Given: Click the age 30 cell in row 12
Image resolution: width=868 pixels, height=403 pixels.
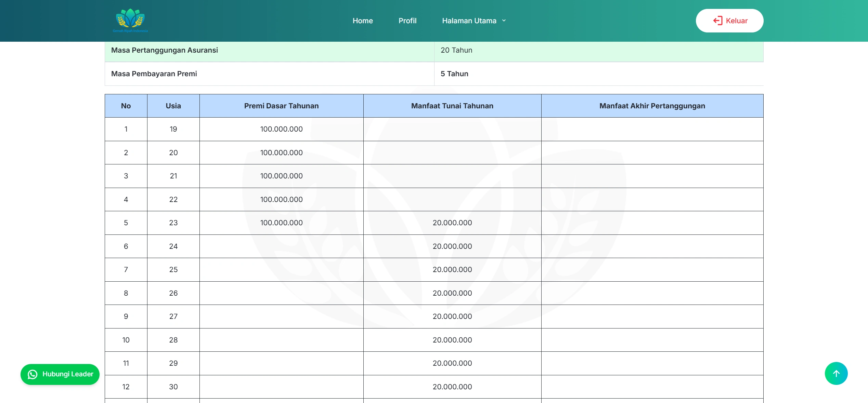Looking at the screenshot, I should pos(173,387).
